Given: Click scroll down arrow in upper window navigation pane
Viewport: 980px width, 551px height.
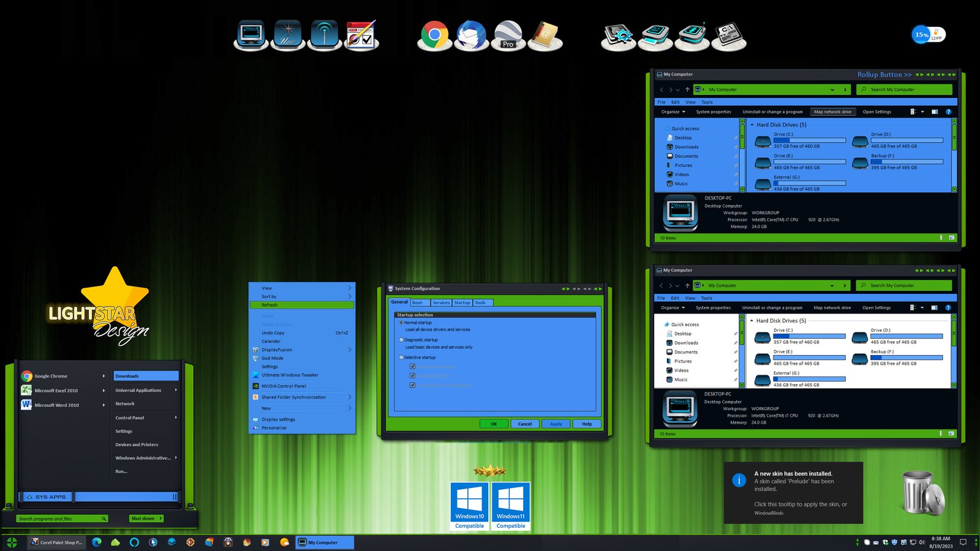Looking at the screenshot, I should (x=742, y=189).
